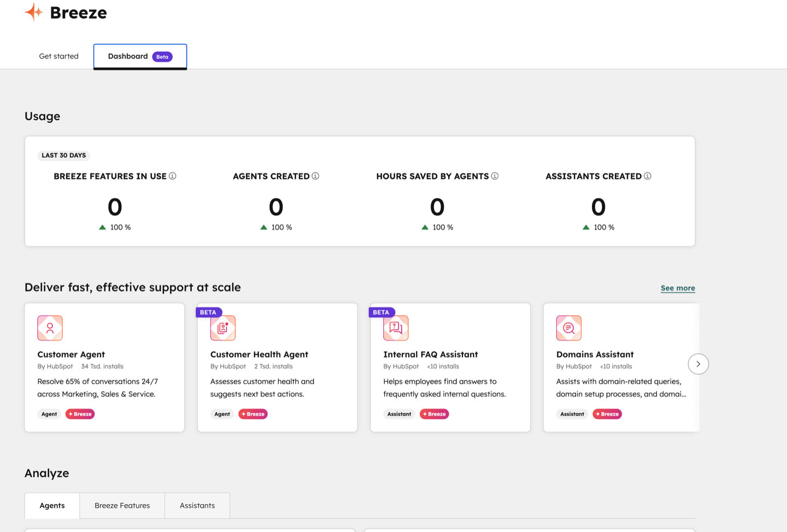
Task: Switch to the Breeze Features tab
Action: pos(122,505)
